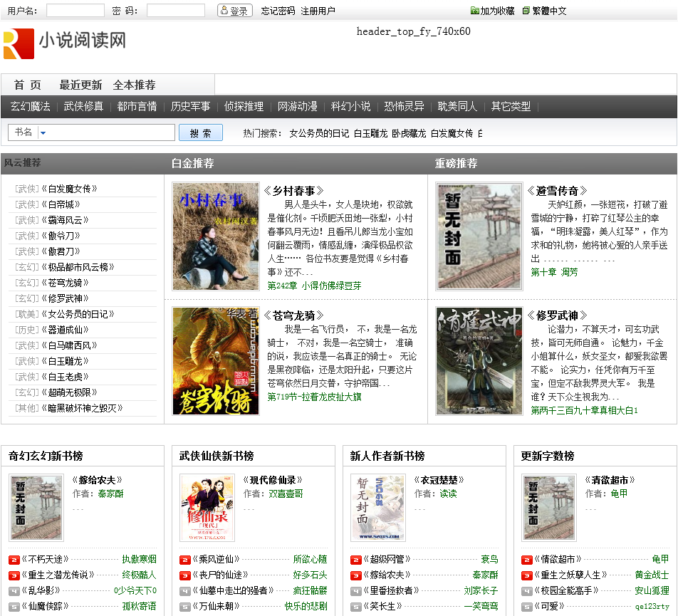Open the 最近更新 tab

(x=80, y=85)
